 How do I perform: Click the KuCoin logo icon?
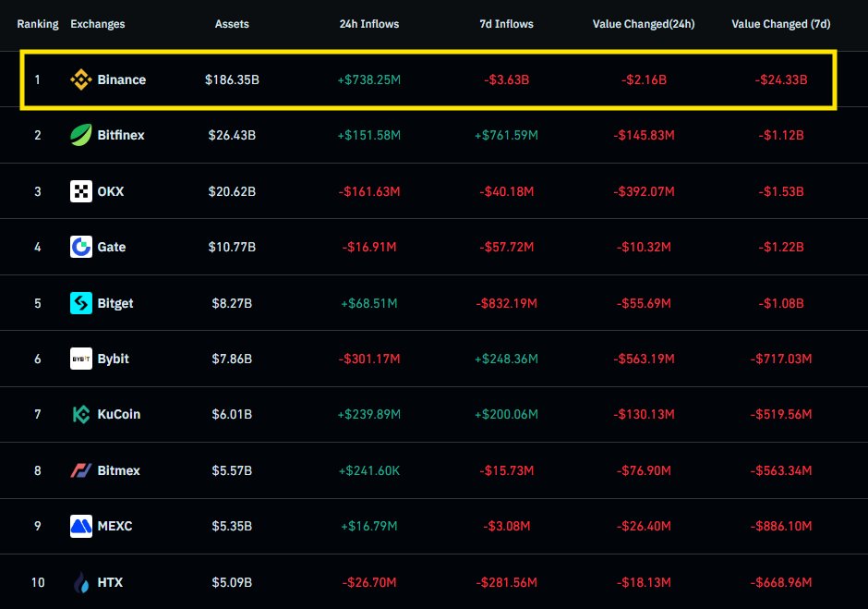[x=80, y=414]
